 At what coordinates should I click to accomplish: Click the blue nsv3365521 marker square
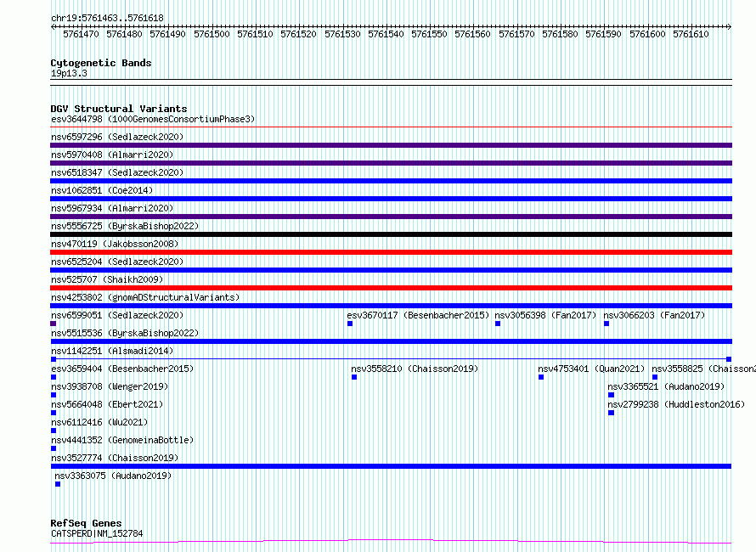coord(612,395)
